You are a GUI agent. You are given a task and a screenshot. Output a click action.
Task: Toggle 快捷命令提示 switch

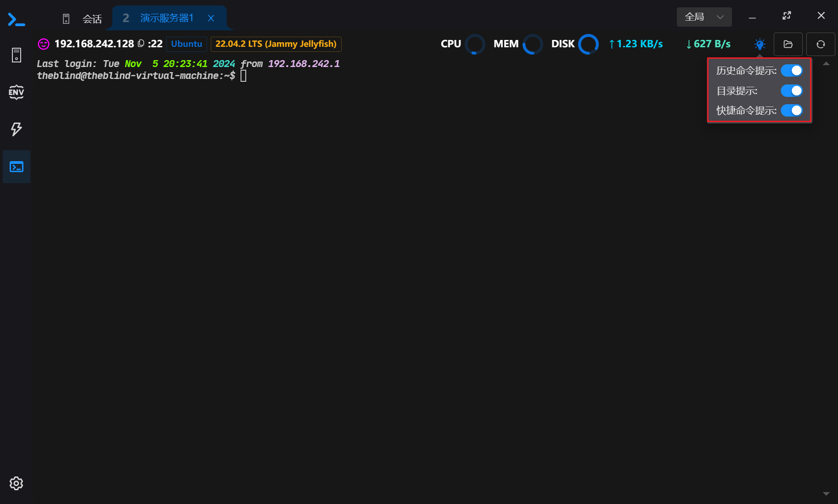point(792,110)
